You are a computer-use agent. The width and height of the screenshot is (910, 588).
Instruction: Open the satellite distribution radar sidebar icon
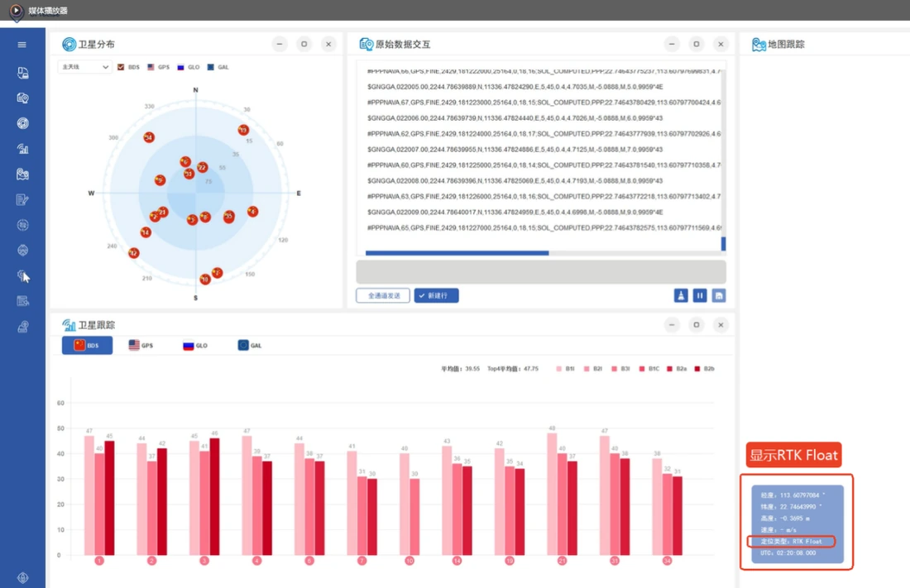22,123
